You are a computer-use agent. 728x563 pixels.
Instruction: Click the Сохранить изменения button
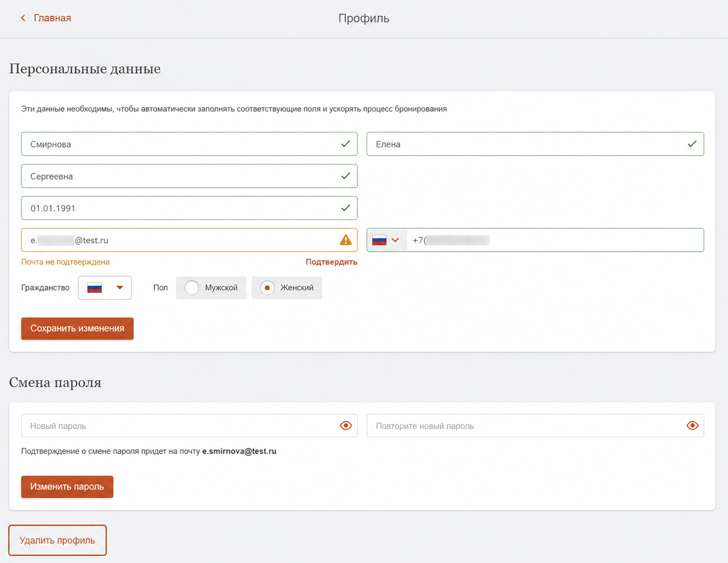point(77,328)
